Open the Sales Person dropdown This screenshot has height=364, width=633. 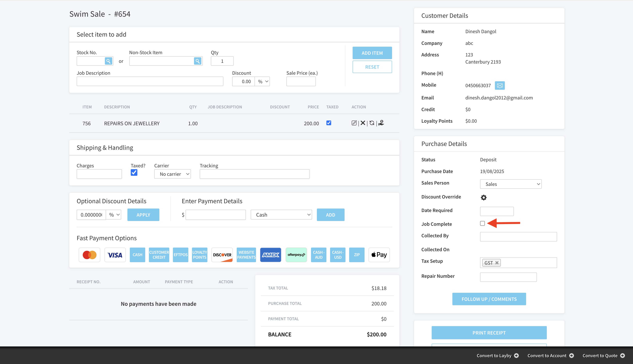511,184
